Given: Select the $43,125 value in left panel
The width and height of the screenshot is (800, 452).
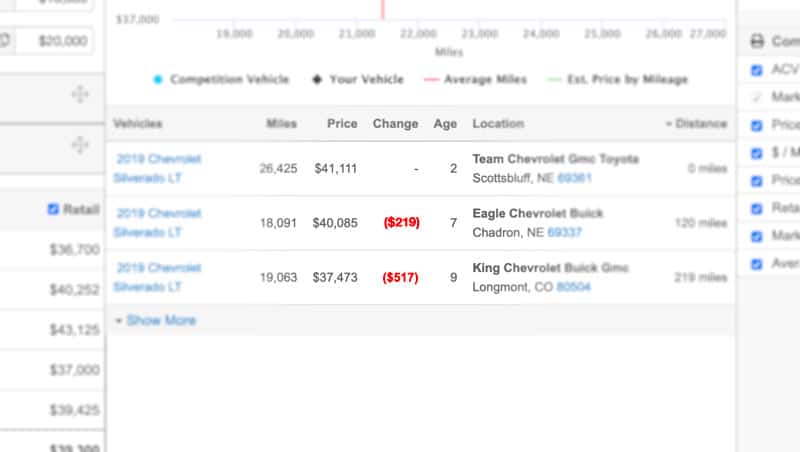Looking at the screenshot, I should click(74, 330).
